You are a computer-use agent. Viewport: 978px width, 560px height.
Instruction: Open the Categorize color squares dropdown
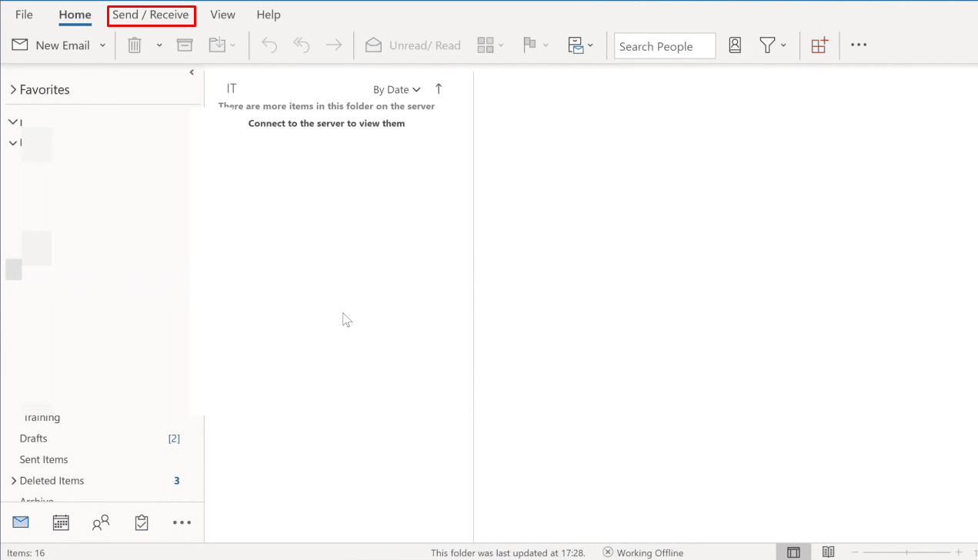pos(490,45)
